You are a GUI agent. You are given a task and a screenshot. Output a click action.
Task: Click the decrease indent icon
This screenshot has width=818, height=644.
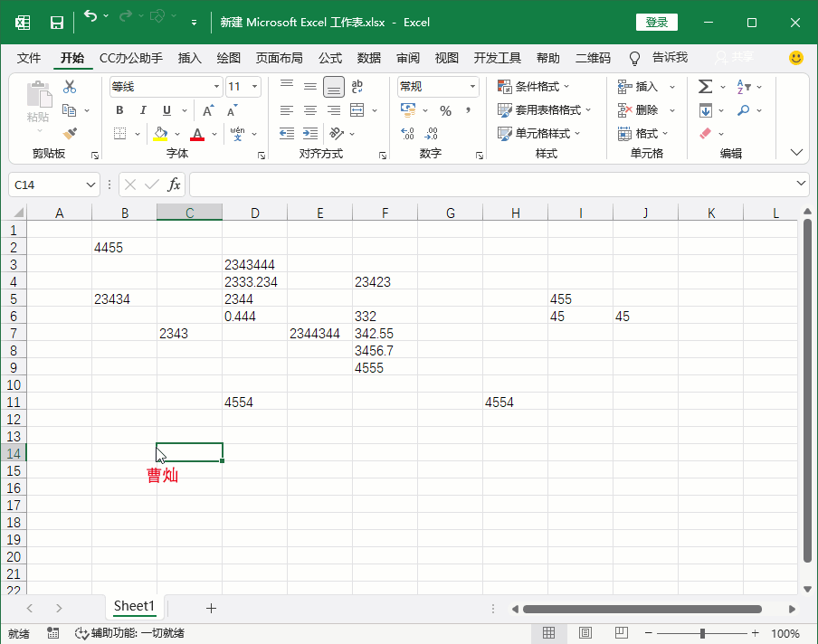click(x=287, y=134)
